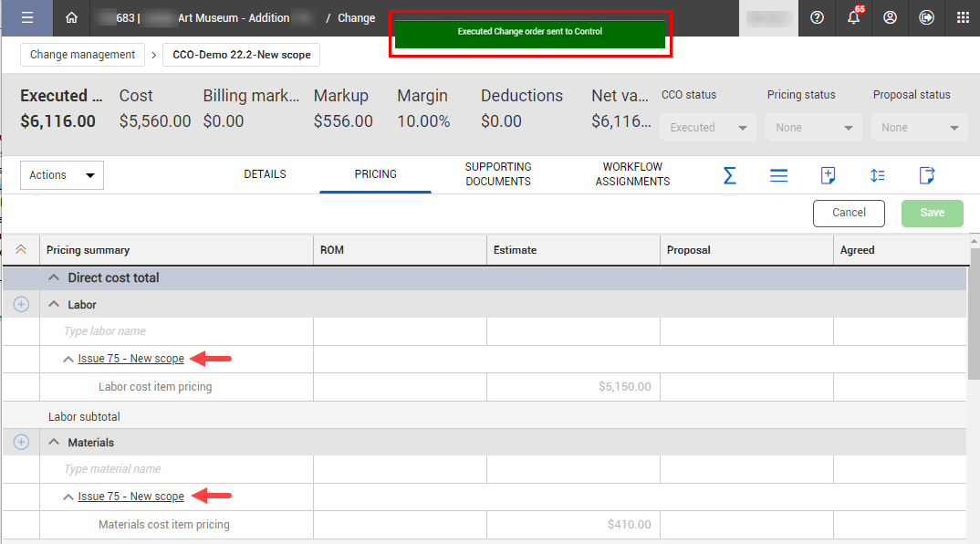Viewport: 980px width, 544px height.
Task: Go to Change management breadcrumb
Action: pos(82,55)
